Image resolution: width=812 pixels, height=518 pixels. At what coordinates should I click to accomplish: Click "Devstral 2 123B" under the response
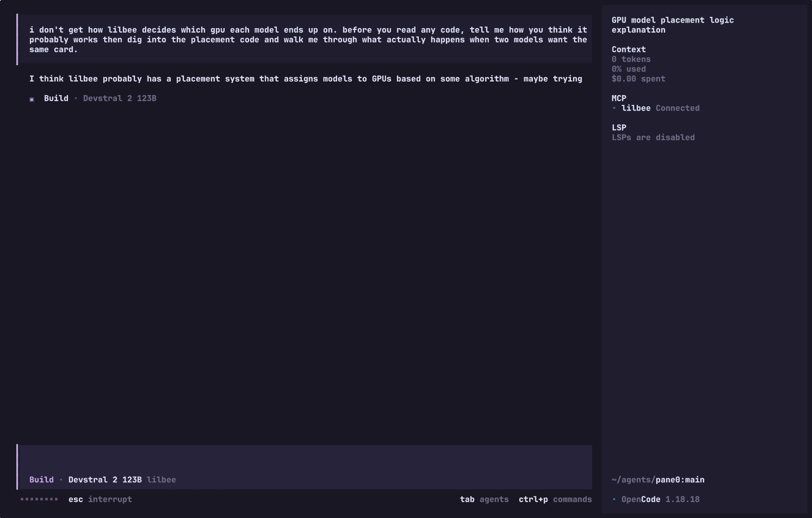tap(120, 99)
